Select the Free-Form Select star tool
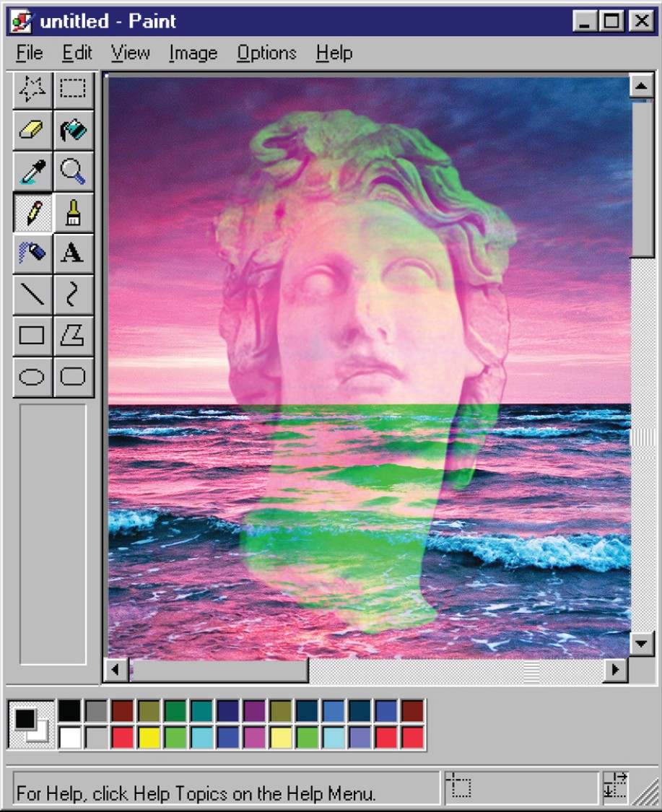 pyautogui.click(x=33, y=89)
